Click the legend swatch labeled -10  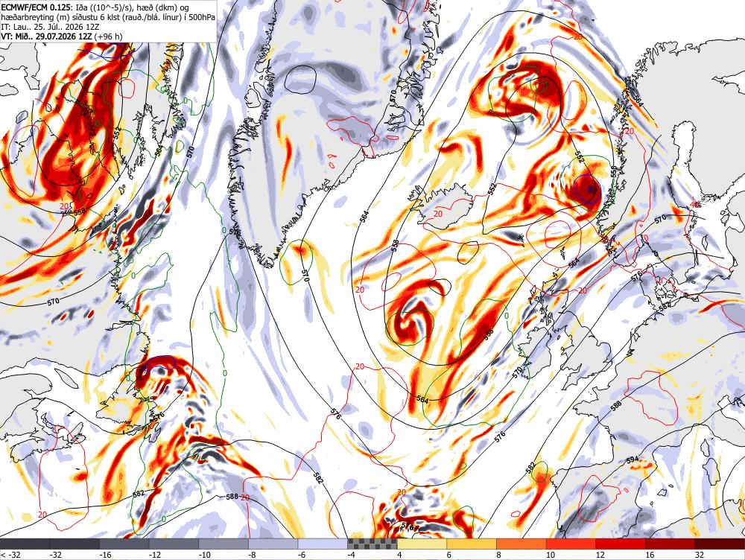pyautogui.click(x=223, y=544)
